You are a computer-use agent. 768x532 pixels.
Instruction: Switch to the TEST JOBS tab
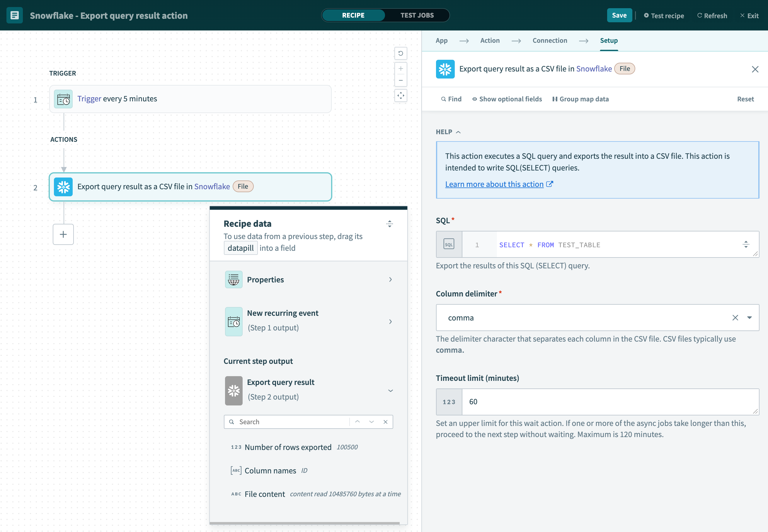(417, 15)
